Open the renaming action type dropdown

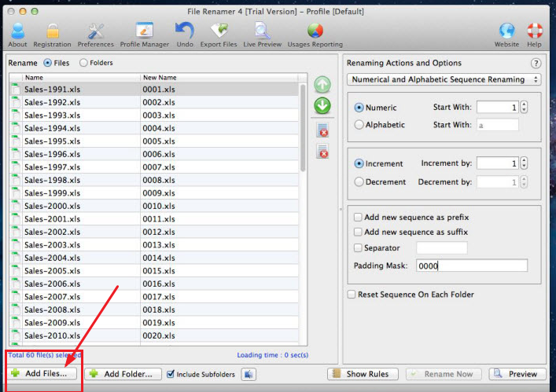pos(444,79)
